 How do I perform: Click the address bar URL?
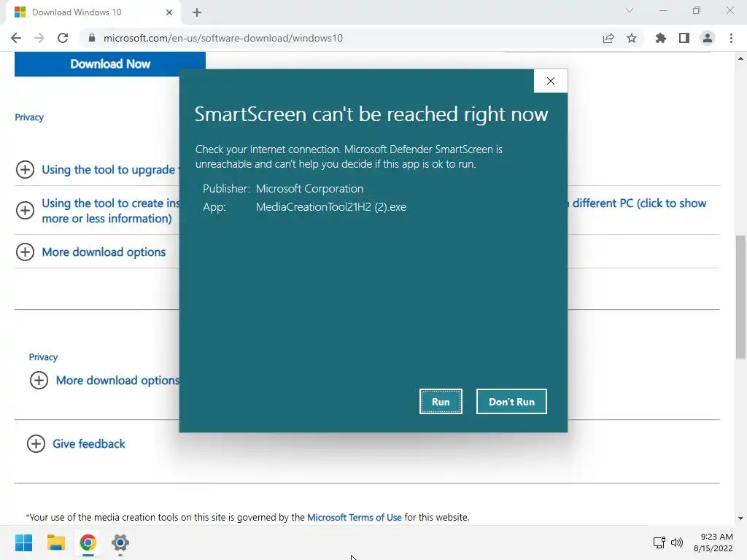(223, 38)
